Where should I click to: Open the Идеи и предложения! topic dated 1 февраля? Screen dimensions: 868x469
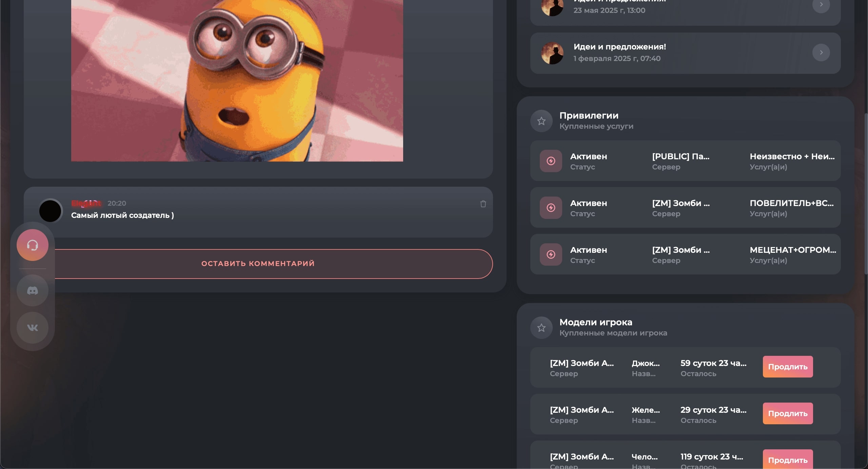click(685, 53)
